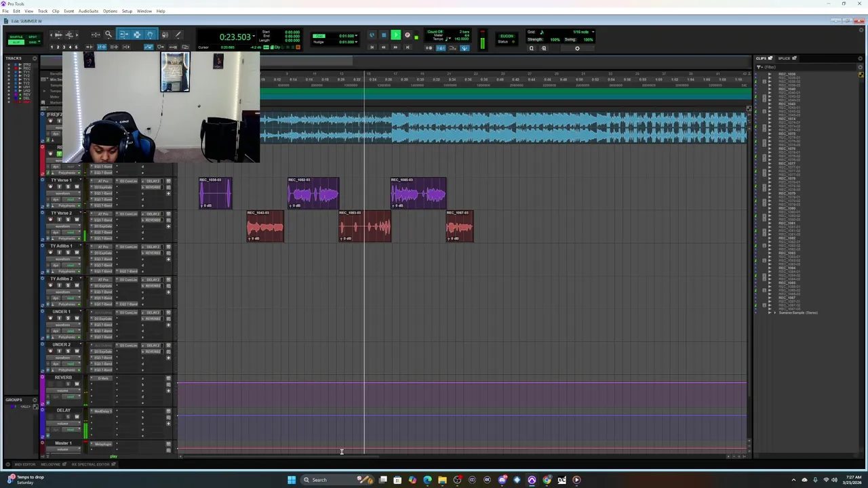The image size is (868, 488).
Task: Click the audio waveform zoom icon
Action: [58, 35]
